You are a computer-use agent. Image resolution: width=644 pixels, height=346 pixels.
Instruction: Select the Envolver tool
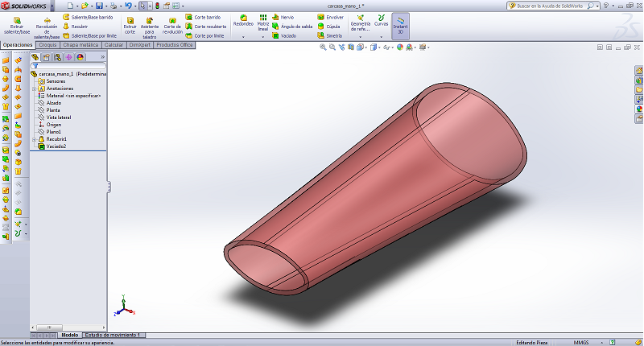[330, 17]
